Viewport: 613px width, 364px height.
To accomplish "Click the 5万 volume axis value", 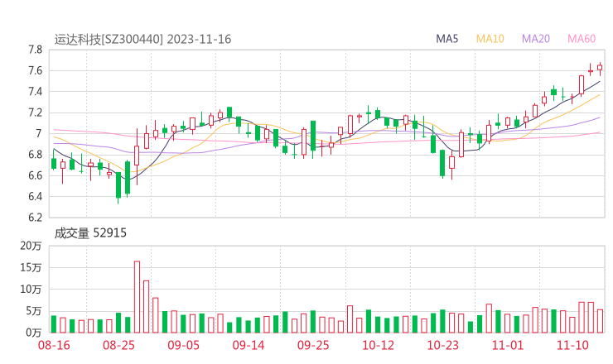I will coord(34,311).
